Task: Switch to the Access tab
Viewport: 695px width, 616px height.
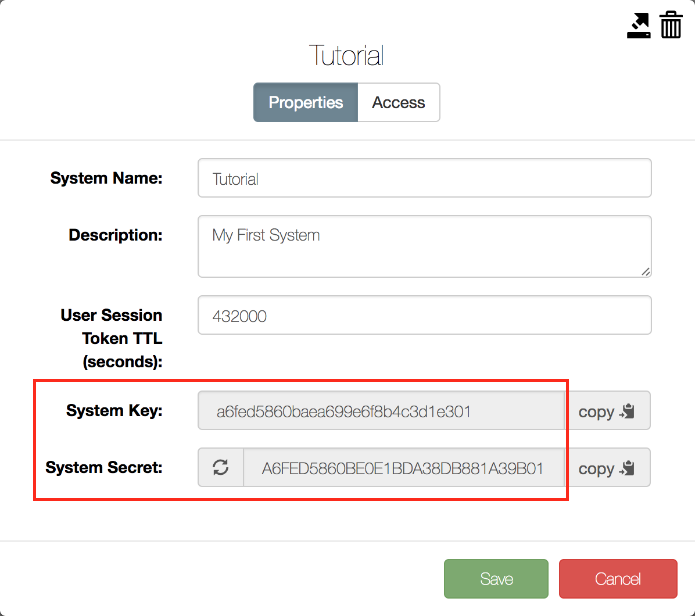Action: pos(399,102)
